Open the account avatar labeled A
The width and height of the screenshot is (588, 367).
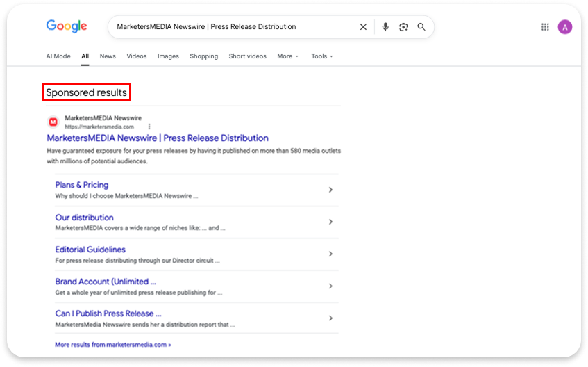pyautogui.click(x=565, y=27)
